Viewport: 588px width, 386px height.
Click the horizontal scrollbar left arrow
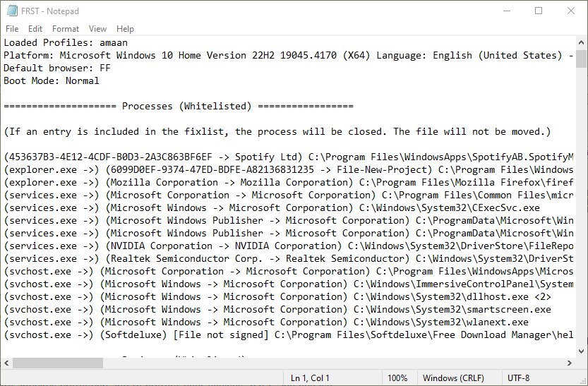6,363
